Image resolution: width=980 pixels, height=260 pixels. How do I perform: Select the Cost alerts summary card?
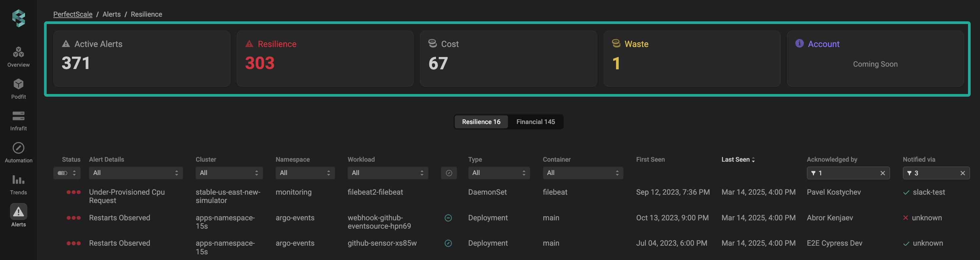(x=508, y=59)
